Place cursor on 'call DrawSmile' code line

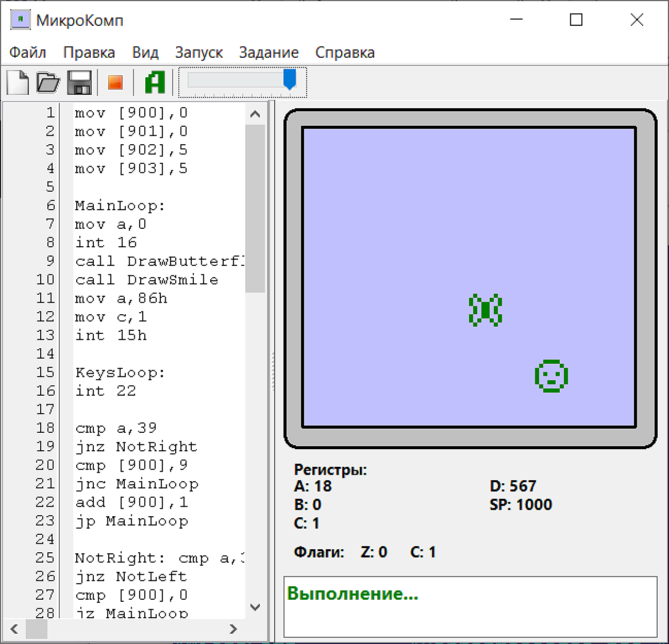tap(147, 280)
